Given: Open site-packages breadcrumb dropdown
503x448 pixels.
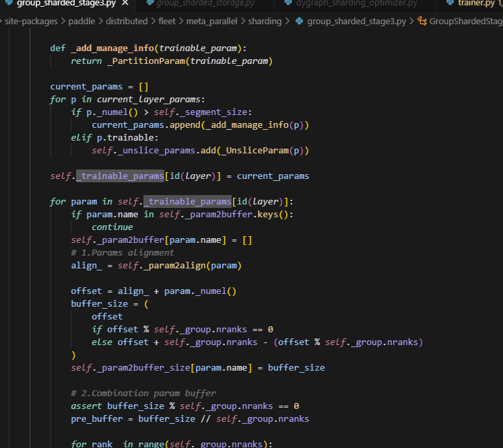Looking at the screenshot, I should [x=32, y=22].
